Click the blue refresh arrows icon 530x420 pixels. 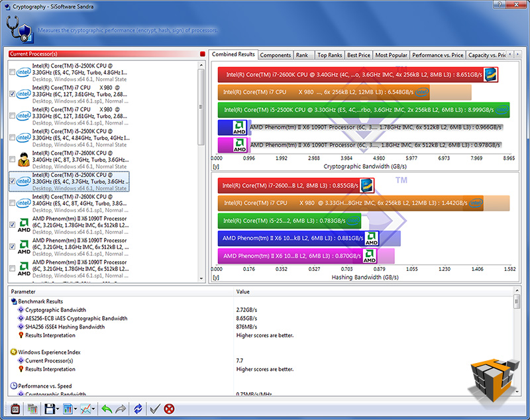point(138,409)
